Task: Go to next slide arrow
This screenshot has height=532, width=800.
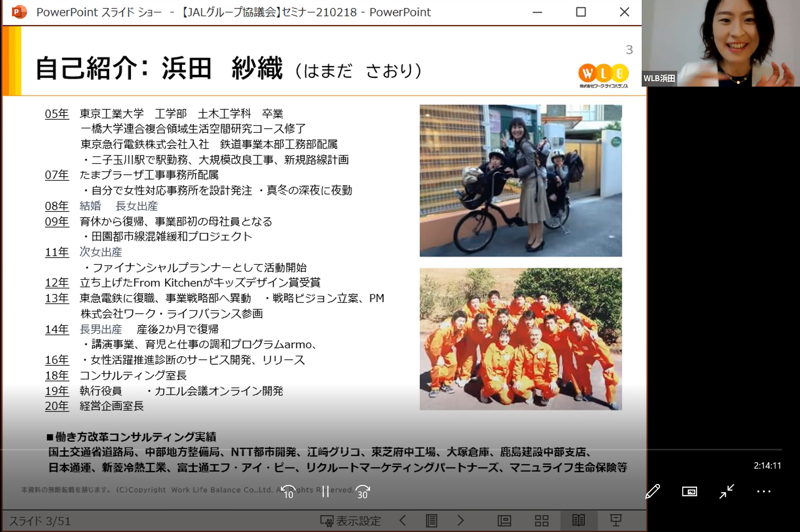Action: (461, 520)
